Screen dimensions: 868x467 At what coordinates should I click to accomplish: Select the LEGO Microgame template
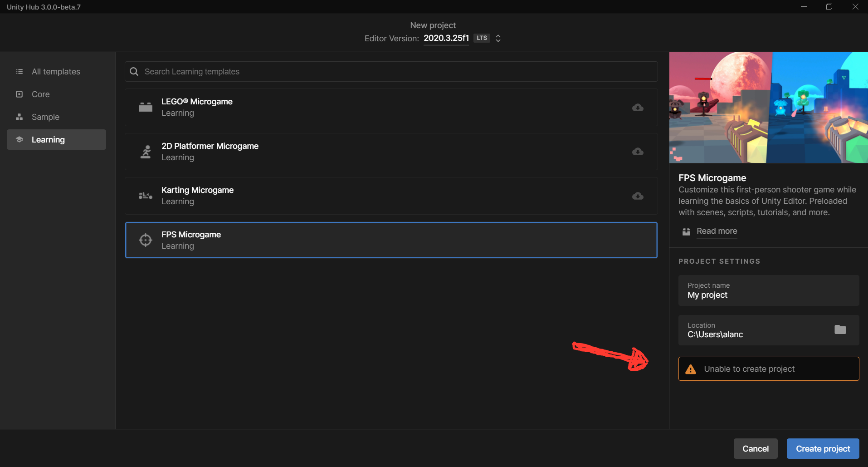click(x=391, y=107)
